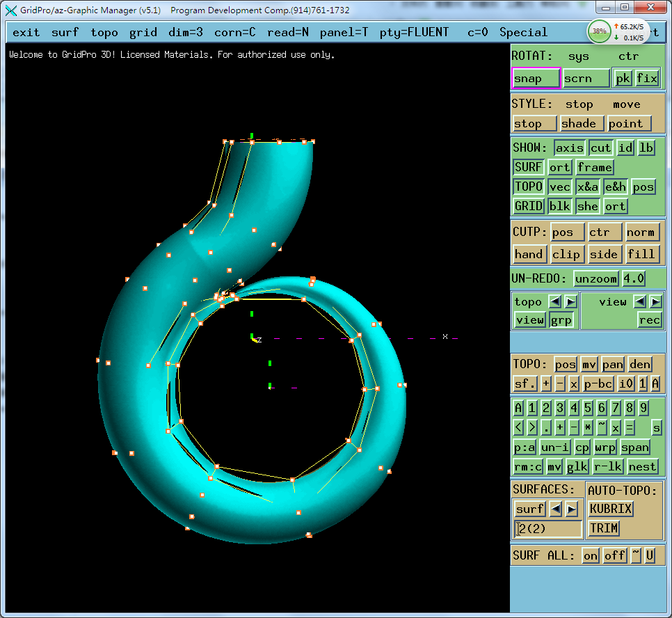Toggle axis visibility in the SHOW panel
672x618 pixels.
570,148
